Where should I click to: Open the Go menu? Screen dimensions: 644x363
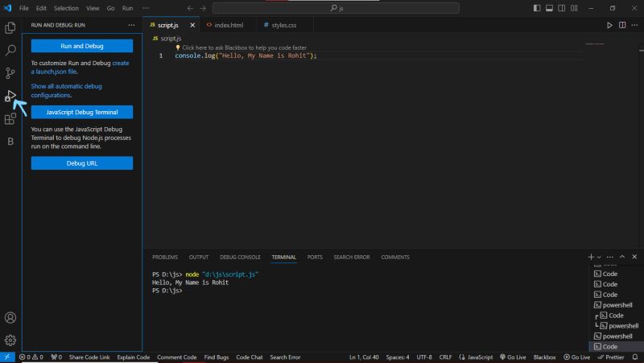click(x=110, y=8)
